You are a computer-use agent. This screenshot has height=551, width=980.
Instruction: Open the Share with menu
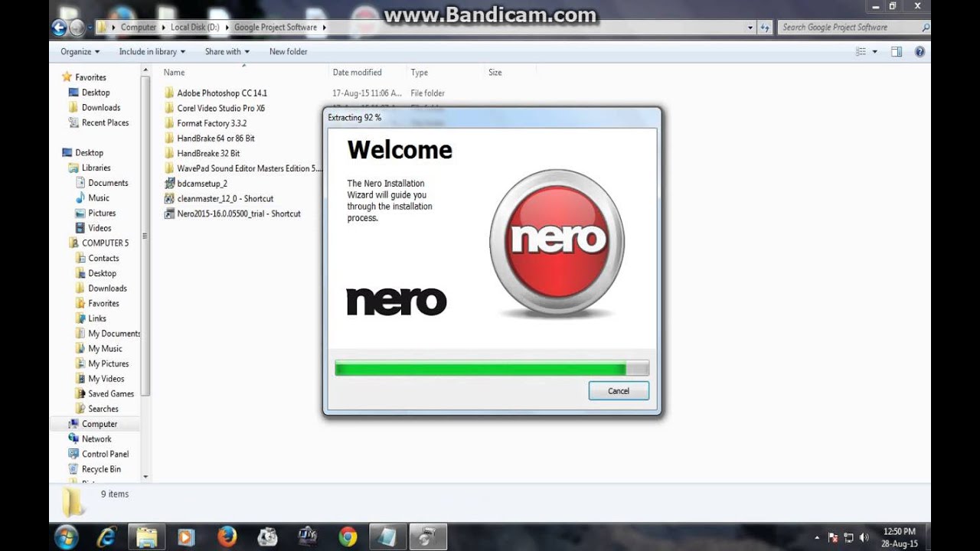(x=227, y=51)
